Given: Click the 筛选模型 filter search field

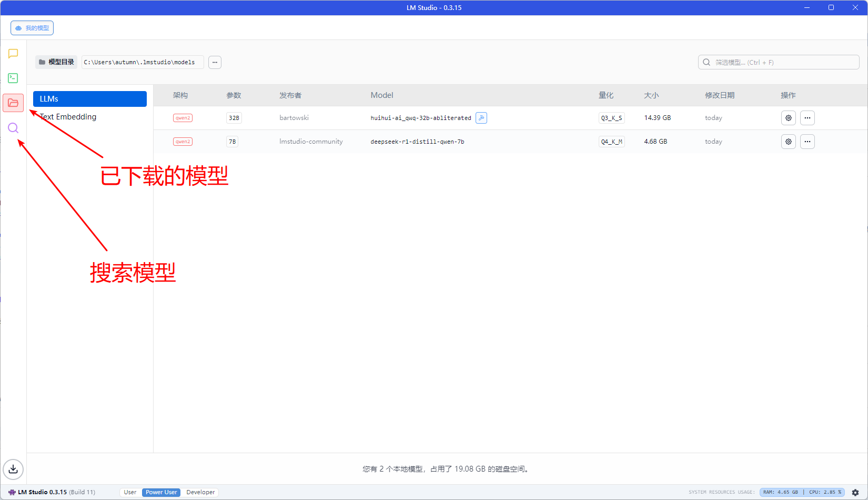Looking at the screenshot, I should pos(779,62).
